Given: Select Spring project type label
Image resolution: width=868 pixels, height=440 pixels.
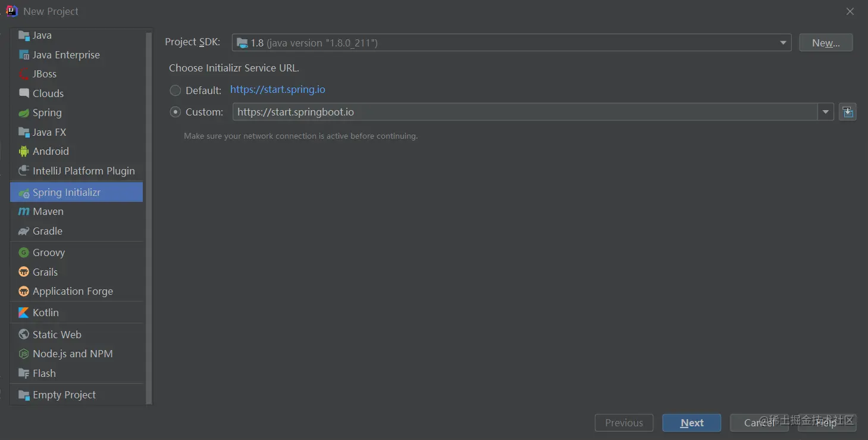Looking at the screenshot, I should click(x=47, y=113).
